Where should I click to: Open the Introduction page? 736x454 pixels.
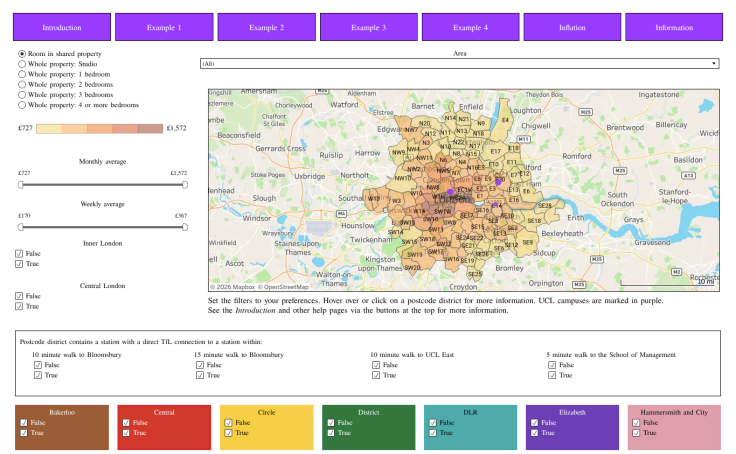62,27
